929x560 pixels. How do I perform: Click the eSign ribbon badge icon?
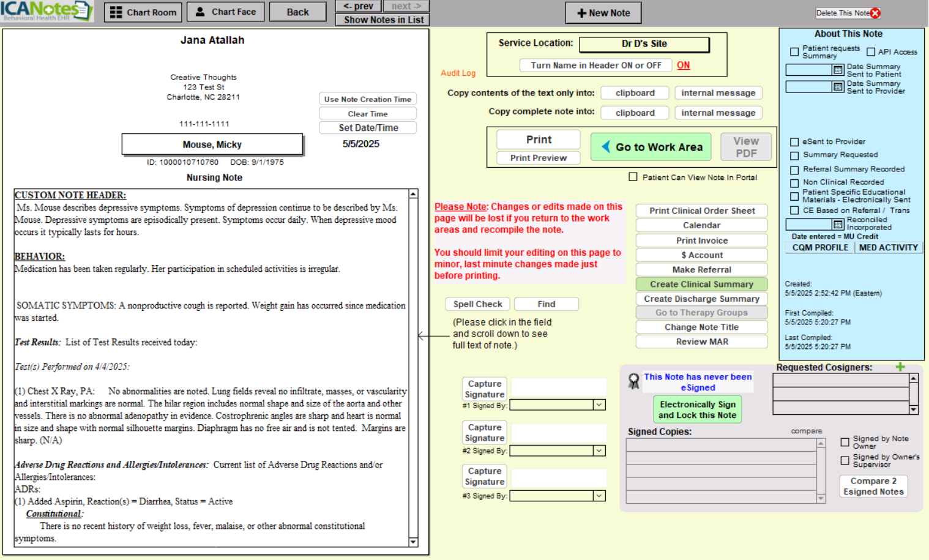click(634, 381)
